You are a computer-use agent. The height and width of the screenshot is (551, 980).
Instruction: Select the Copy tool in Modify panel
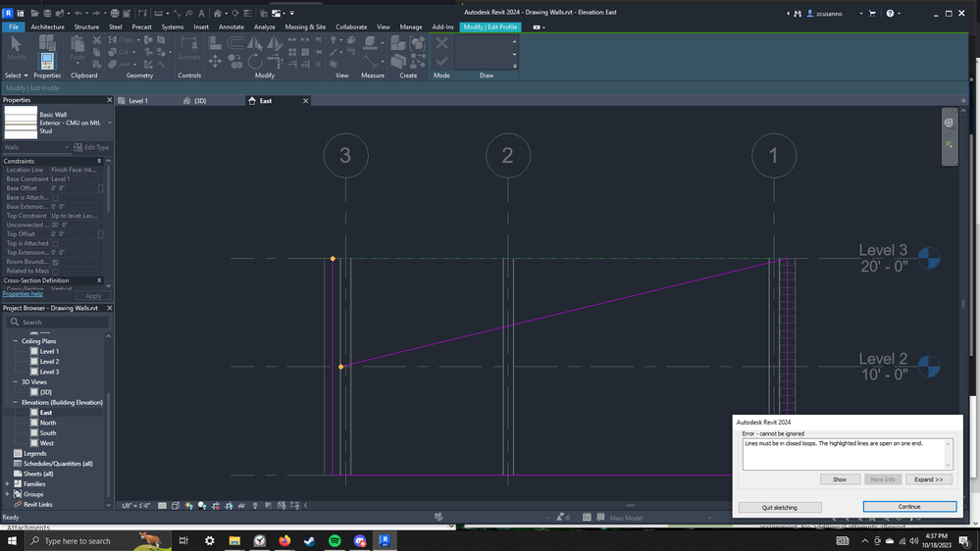coord(235,61)
